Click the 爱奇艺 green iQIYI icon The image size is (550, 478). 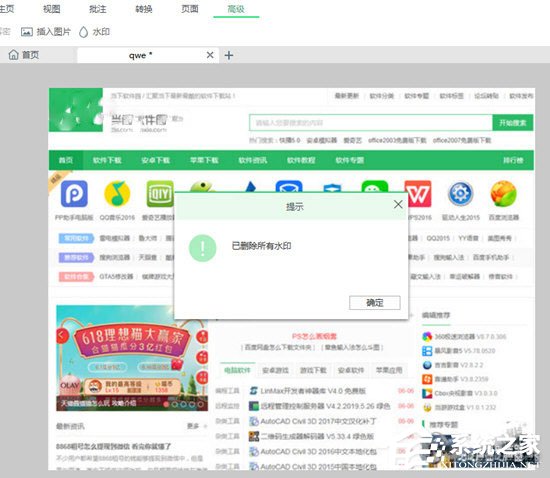click(160, 194)
